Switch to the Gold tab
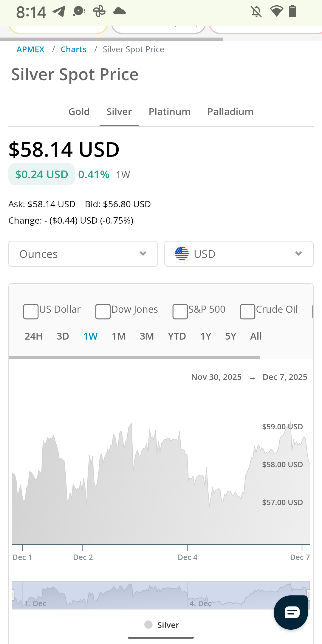 (x=79, y=112)
